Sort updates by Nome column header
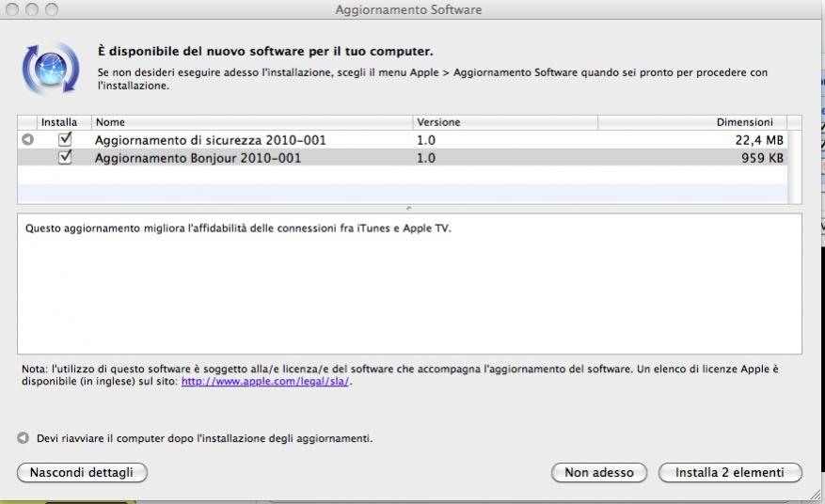This screenshot has height=504, width=825. click(252, 122)
